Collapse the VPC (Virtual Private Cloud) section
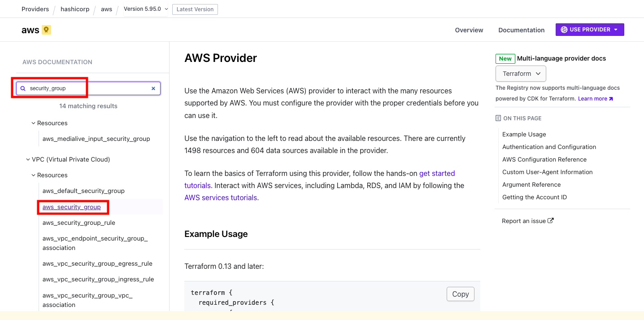644x320 pixels. [x=28, y=159]
